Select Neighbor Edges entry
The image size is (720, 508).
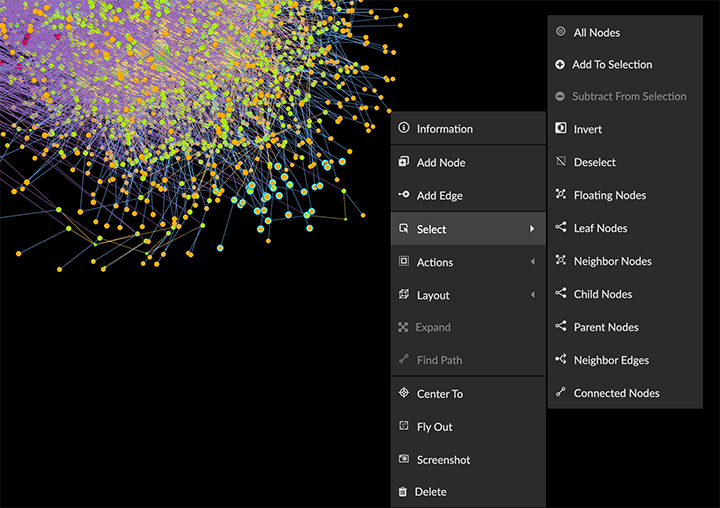point(610,360)
